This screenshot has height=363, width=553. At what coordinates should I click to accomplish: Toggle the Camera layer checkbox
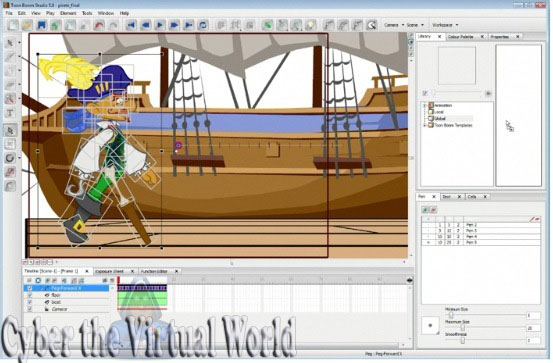[x=30, y=309]
